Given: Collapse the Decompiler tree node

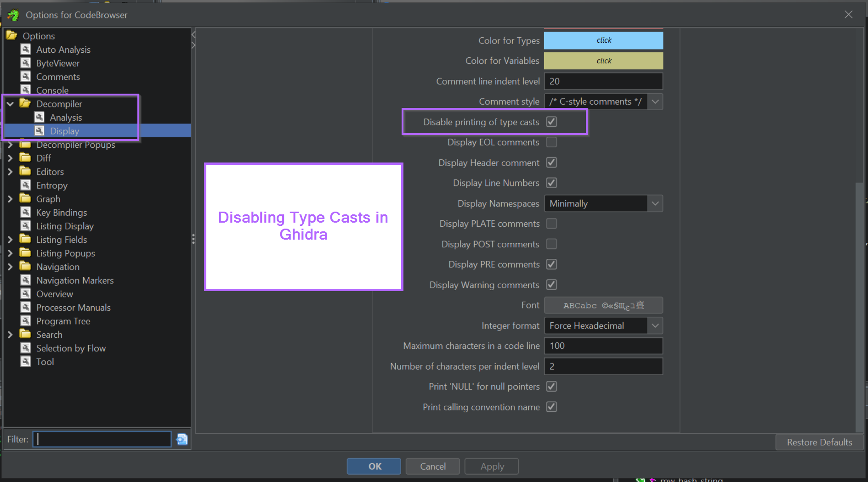Looking at the screenshot, I should 10,104.
